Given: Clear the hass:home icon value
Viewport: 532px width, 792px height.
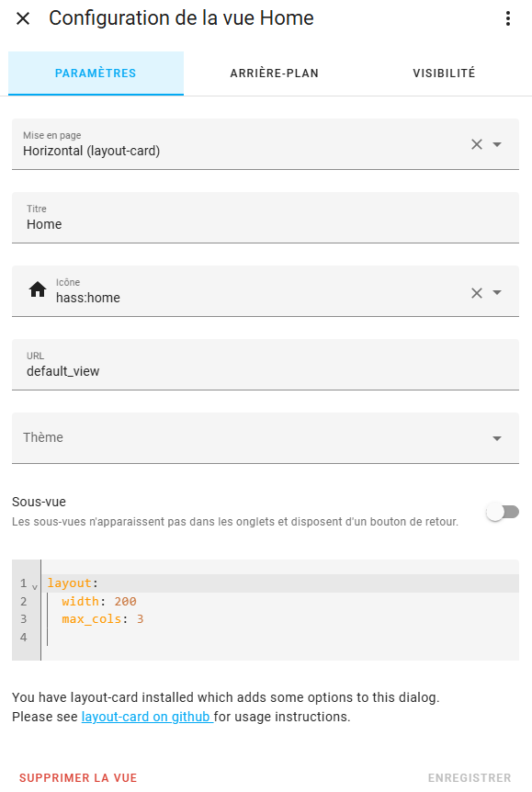Looking at the screenshot, I should (x=477, y=293).
